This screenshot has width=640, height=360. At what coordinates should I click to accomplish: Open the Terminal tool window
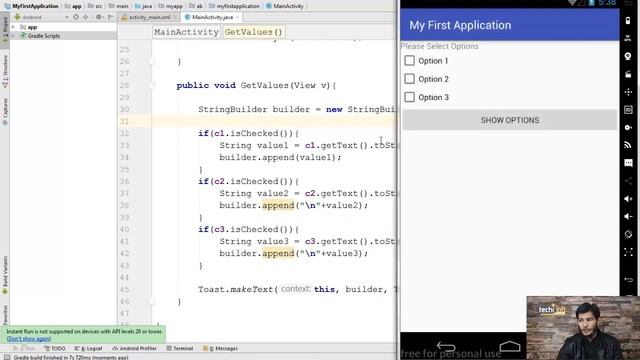point(180,349)
